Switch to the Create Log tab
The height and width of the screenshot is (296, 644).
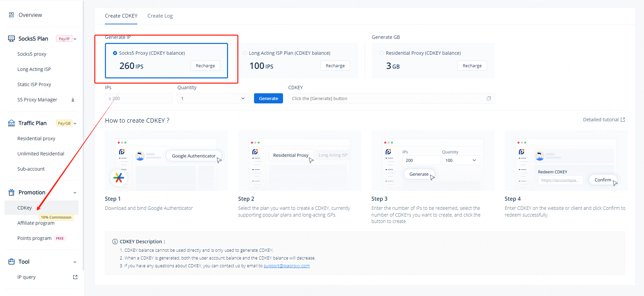click(x=160, y=16)
